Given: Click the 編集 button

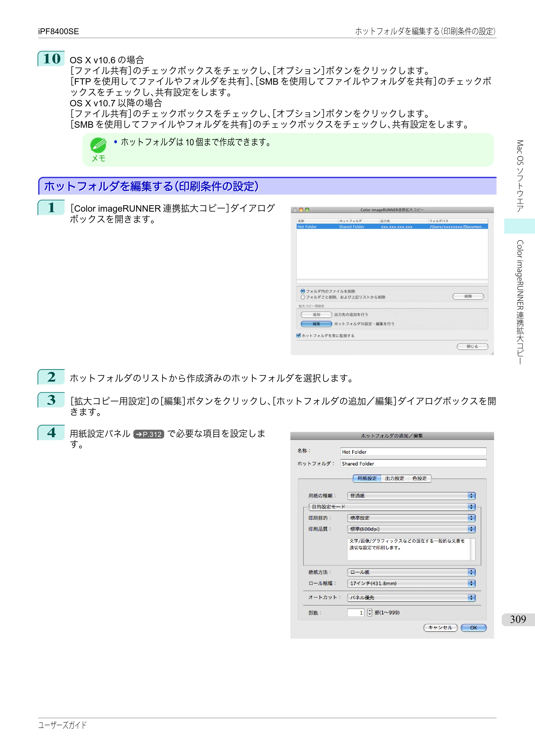Looking at the screenshot, I should tap(316, 324).
